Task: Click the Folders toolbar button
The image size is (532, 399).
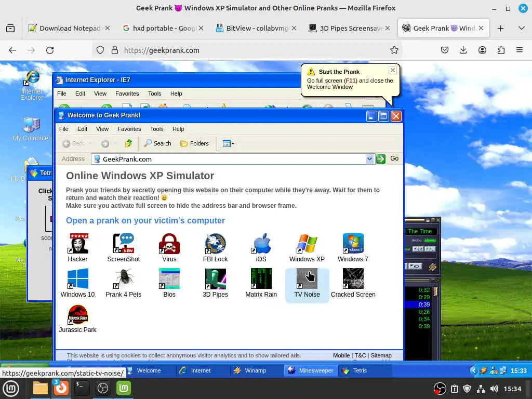Action: click(194, 143)
